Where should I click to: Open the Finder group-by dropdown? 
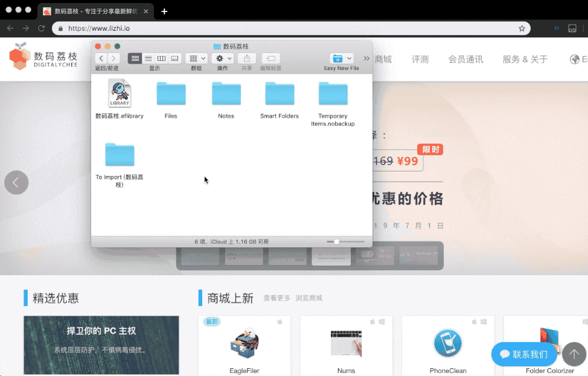pos(196,59)
